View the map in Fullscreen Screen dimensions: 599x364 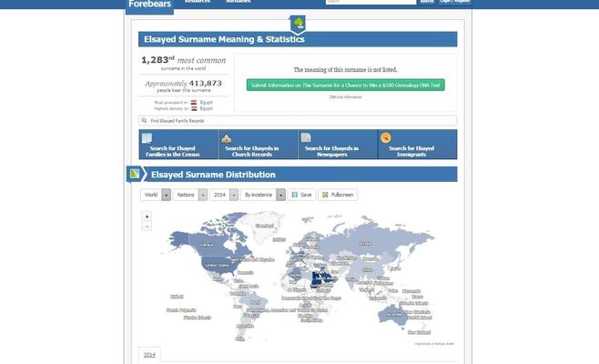[338, 195]
